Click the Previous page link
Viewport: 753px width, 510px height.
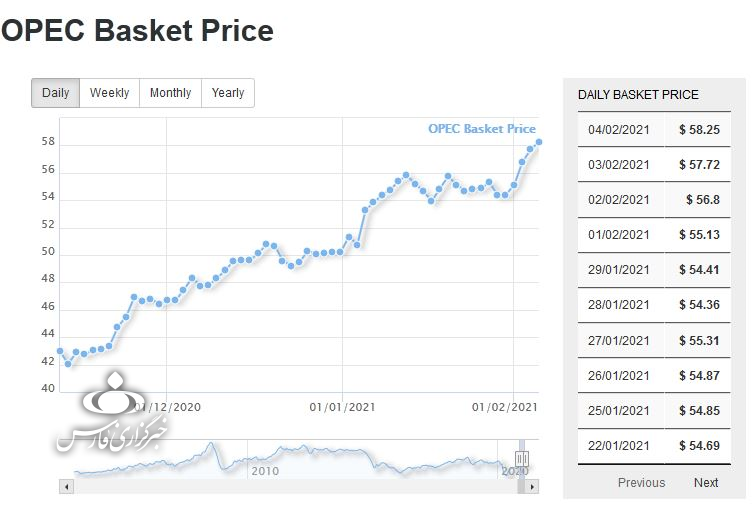[x=641, y=482]
